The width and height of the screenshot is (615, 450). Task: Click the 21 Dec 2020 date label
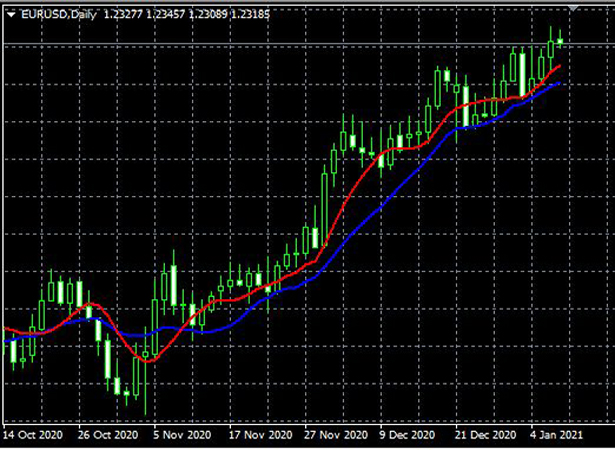486,435
